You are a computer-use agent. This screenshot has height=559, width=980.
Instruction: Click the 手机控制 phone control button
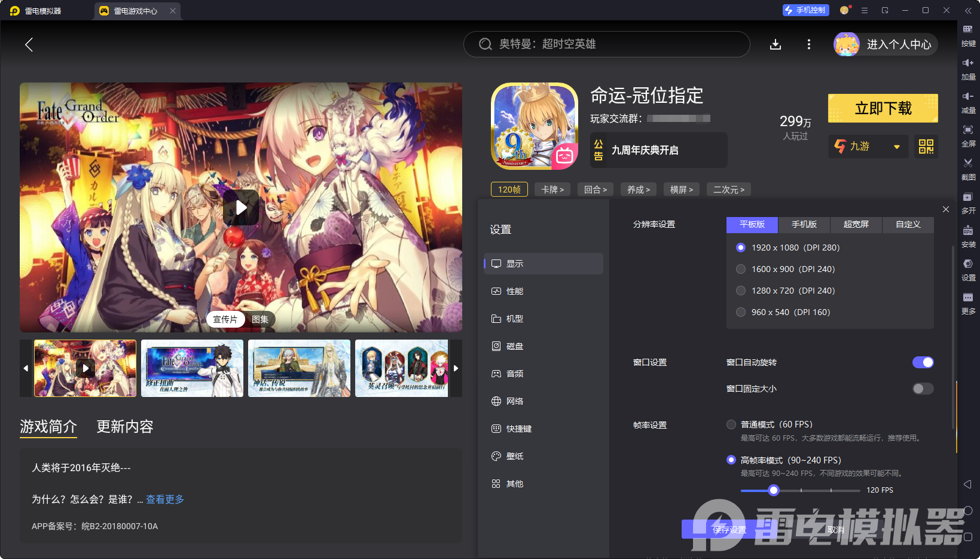click(x=805, y=10)
